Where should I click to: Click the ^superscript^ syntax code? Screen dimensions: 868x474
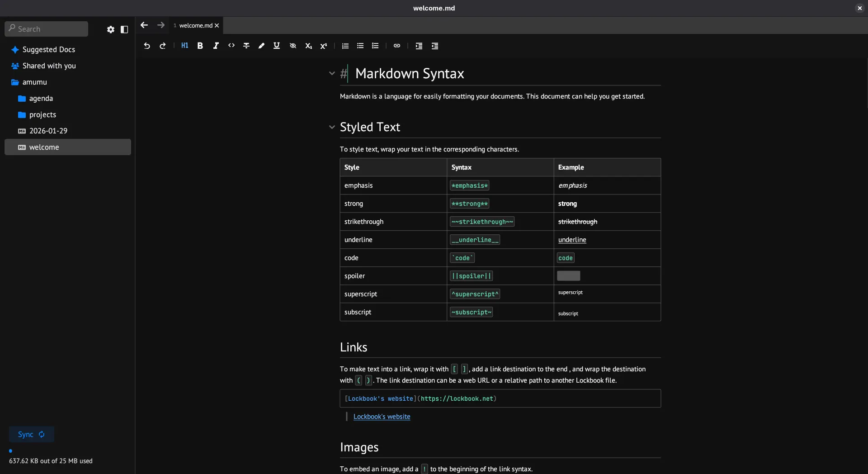[475, 294]
